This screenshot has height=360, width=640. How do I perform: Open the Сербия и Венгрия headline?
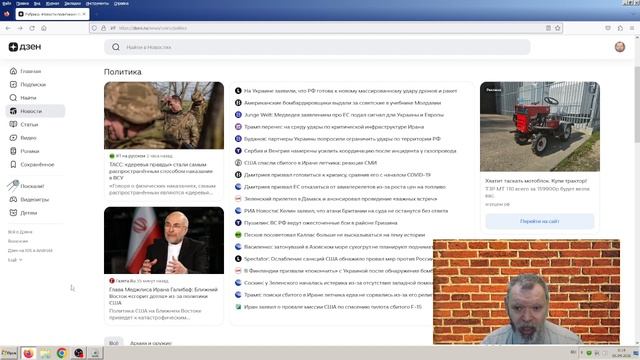pyautogui.click(x=350, y=151)
